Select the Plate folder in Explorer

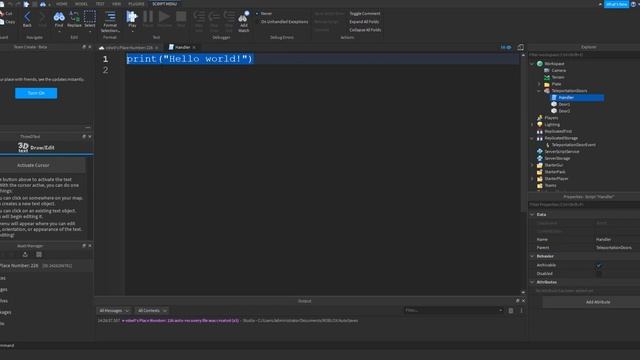point(556,84)
